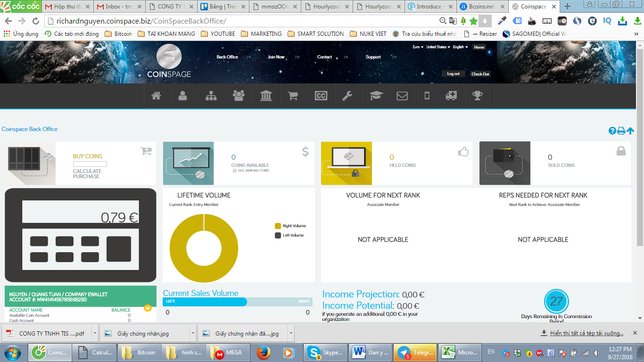Click the cart icon on Buy Coins card

pos(146,151)
